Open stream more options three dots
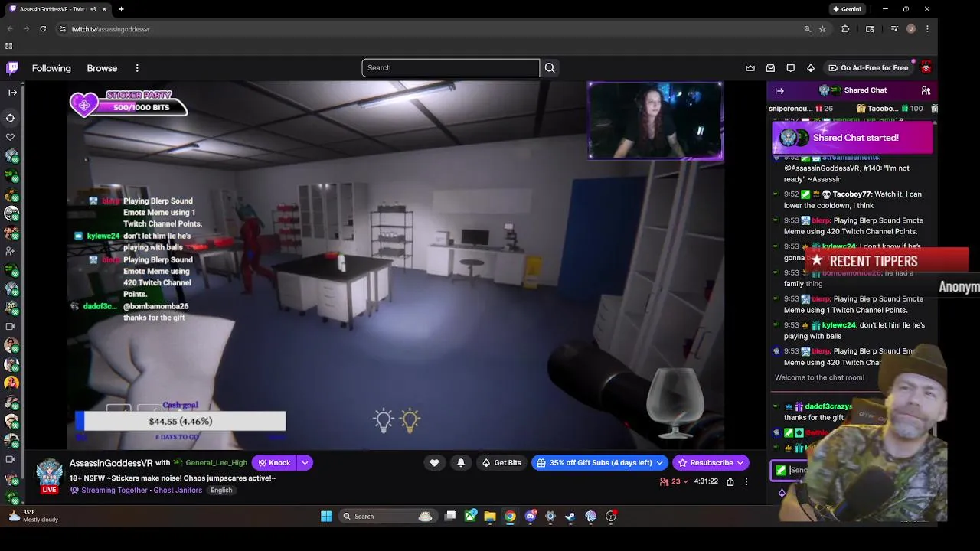The height and width of the screenshot is (551, 980). coord(746,481)
